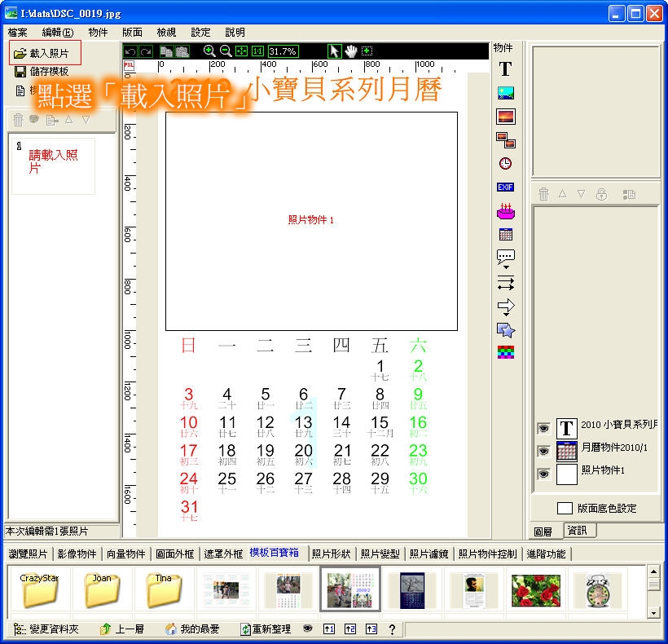Open the Tina folder
The width and height of the screenshot is (668, 644).
click(x=164, y=590)
